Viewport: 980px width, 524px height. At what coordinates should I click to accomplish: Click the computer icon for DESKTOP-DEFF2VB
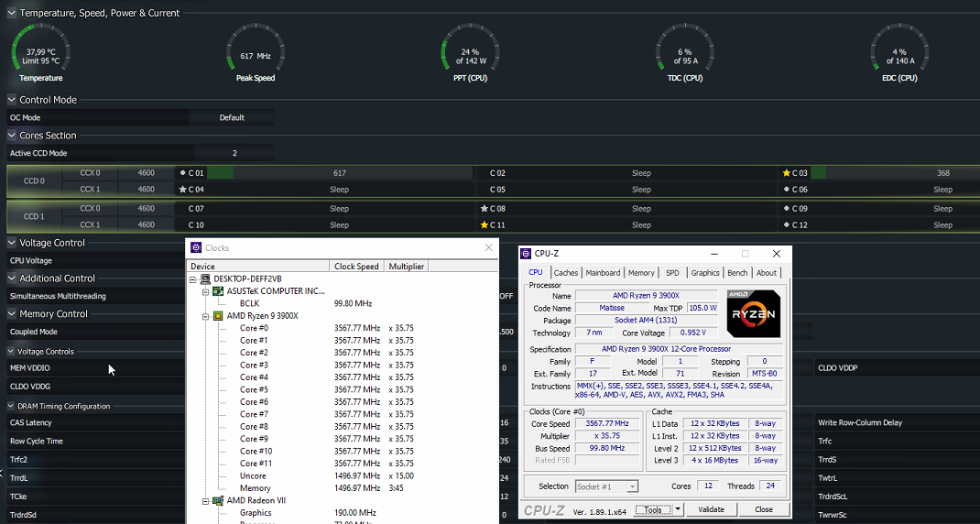coord(206,278)
